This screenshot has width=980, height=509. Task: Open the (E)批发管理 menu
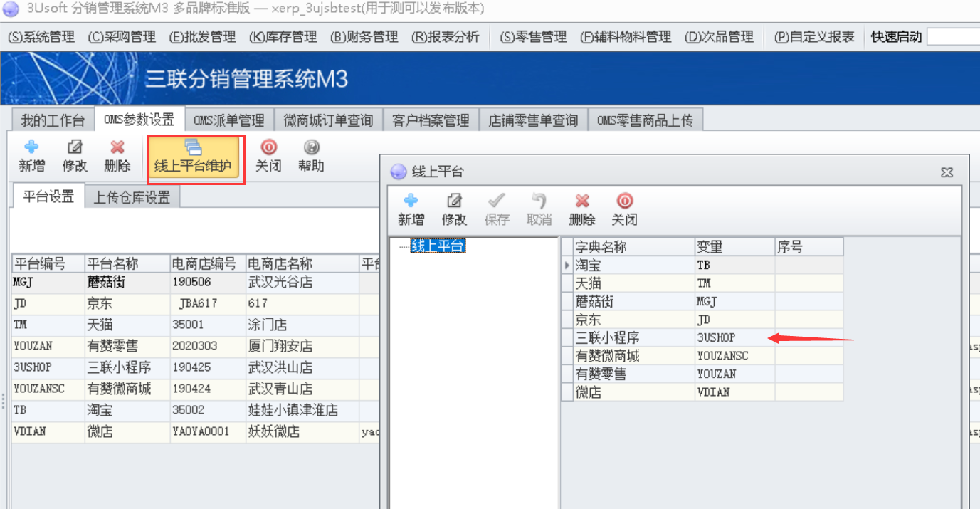pos(203,36)
